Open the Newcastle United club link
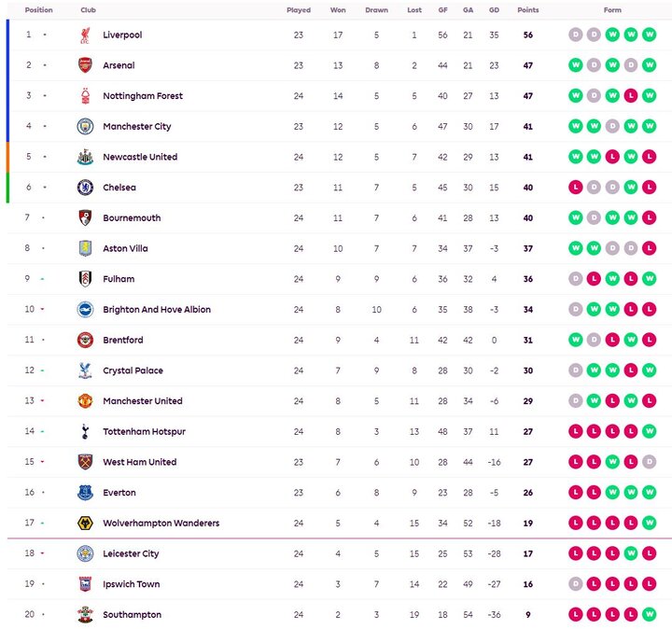This screenshot has width=672, height=629. [x=139, y=157]
